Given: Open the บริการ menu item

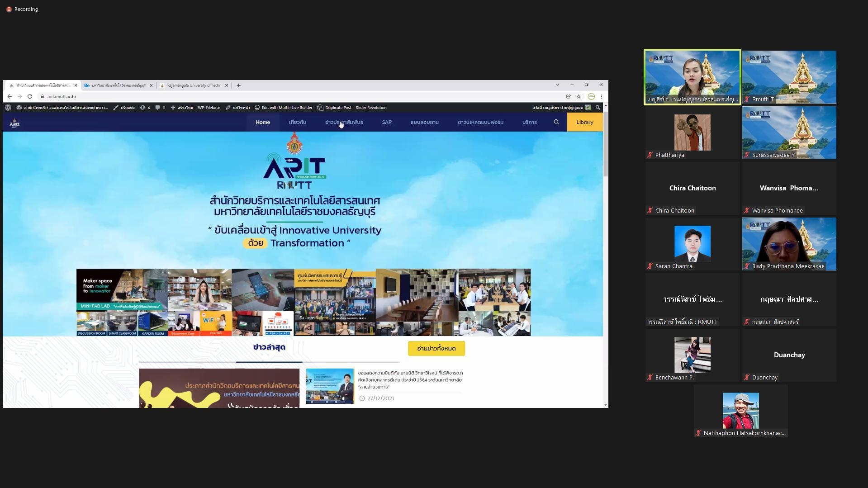Looking at the screenshot, I should (x=530, y=122).
